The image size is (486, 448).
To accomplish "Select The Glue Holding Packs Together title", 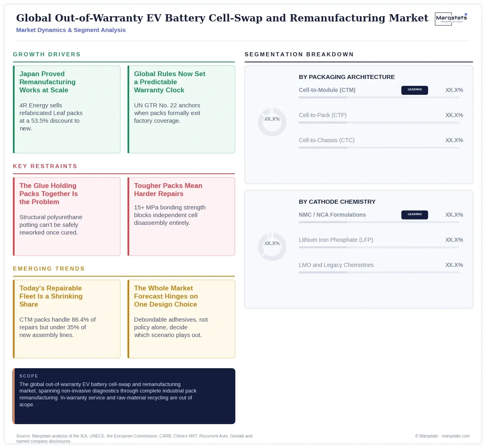I will coord(49,194).
